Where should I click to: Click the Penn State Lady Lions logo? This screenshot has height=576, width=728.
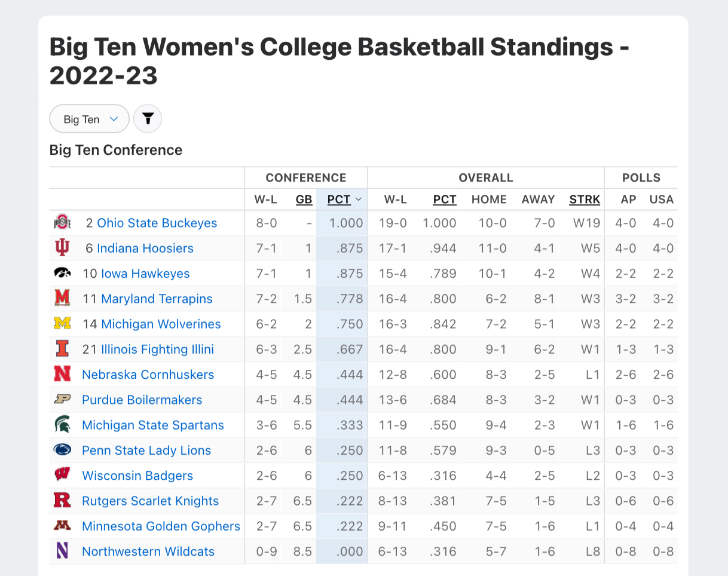point(62,451)
